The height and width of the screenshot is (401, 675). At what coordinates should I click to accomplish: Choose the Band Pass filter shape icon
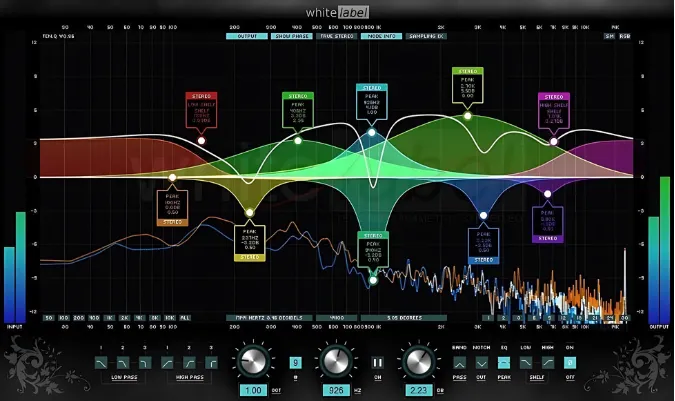(x=459, y=363)
